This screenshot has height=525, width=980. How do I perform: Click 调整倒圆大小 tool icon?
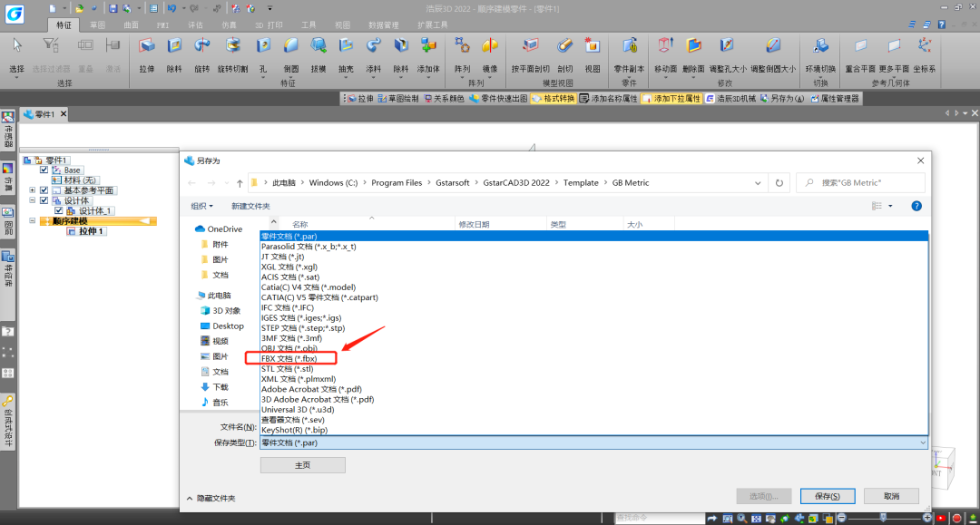tap(773, 46)
